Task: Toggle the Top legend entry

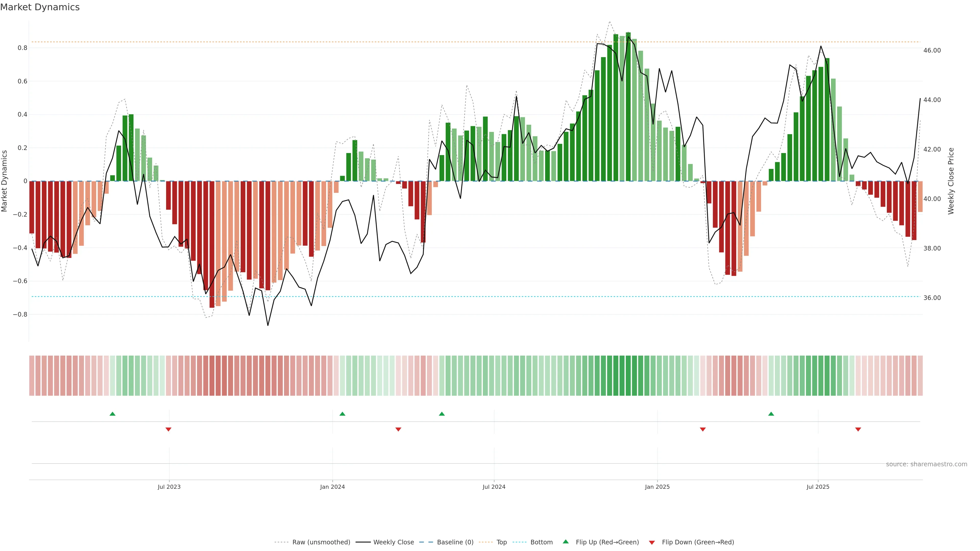Action: tap(501, 542)
